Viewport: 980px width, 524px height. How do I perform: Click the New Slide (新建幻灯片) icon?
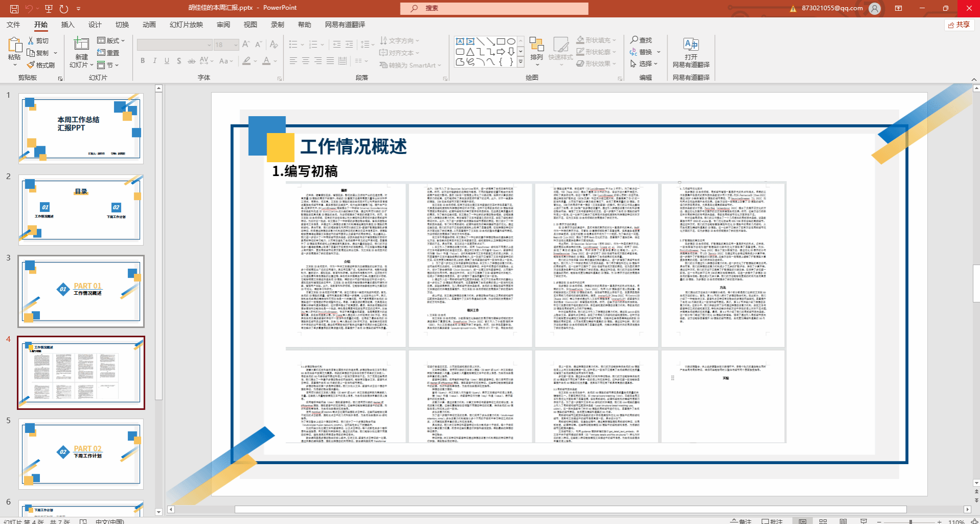tap(81, 43)
